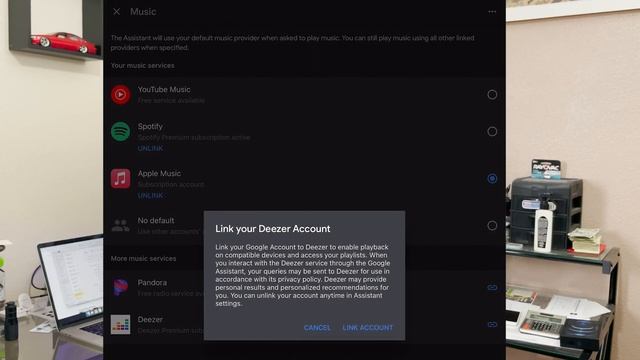The height and width of the screenshot is (360, 640).
Task: Select Spotify as default radio button
Action: 492,131
